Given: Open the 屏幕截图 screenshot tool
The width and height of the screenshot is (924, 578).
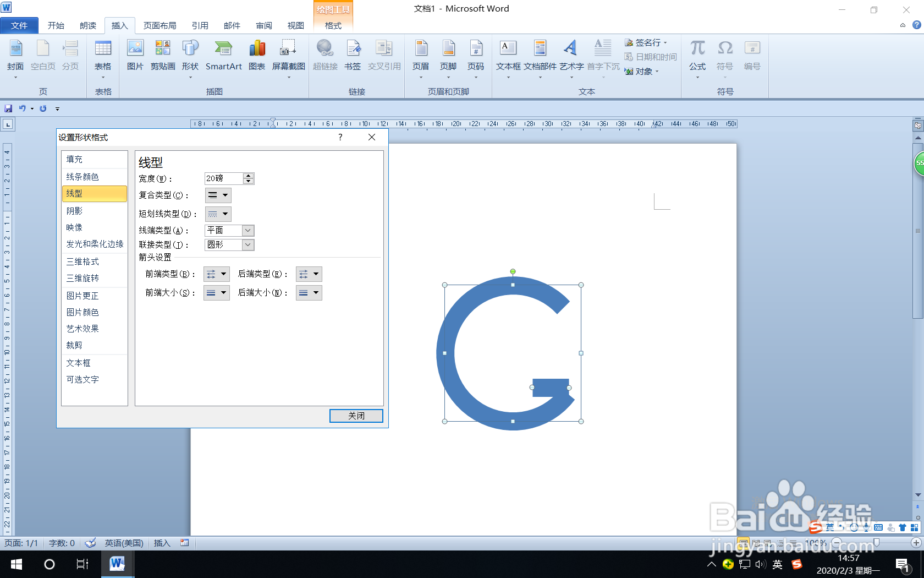Looking at the screenshot, I should (x=288, y=57).
